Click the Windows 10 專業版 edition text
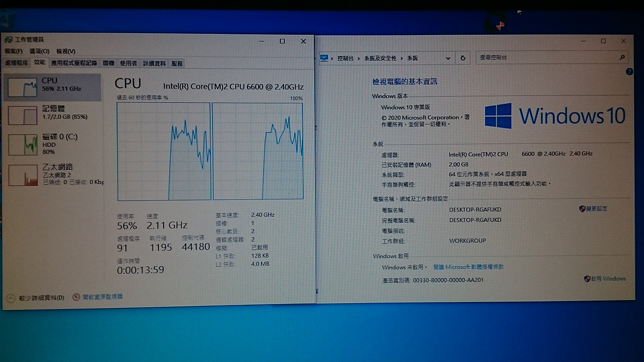Viewport: 644px width, 362px height. tap(406, 107)
